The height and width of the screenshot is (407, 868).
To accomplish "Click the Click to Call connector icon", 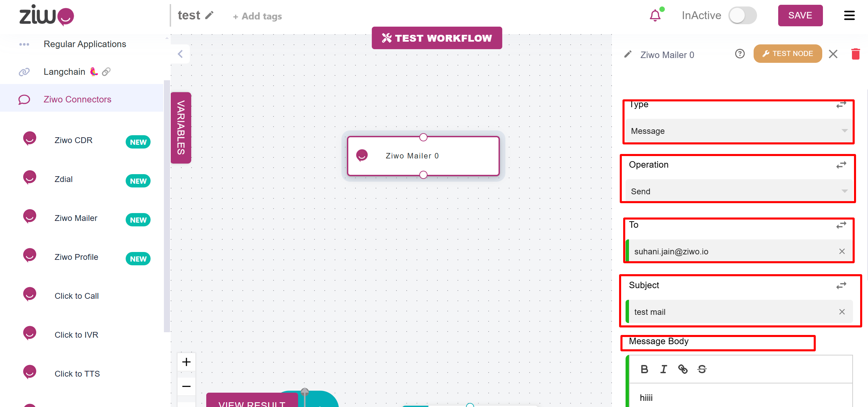I will pos(30,294).
